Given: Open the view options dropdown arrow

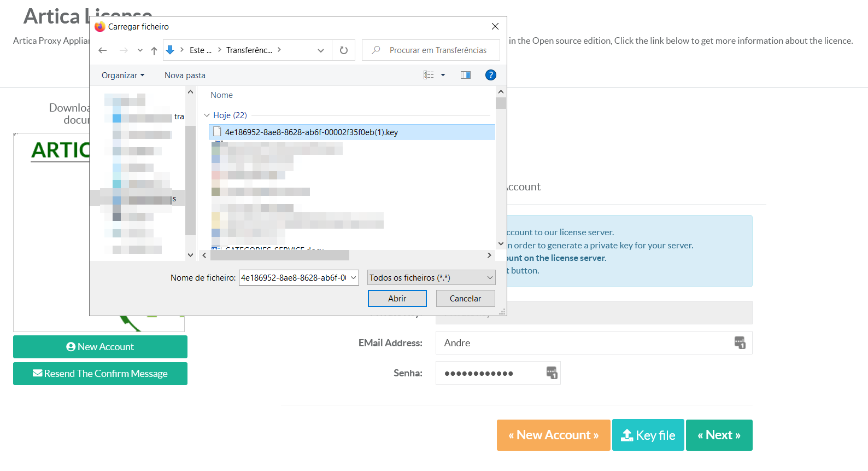Looking at the screenshot, I should pos(443,75).
